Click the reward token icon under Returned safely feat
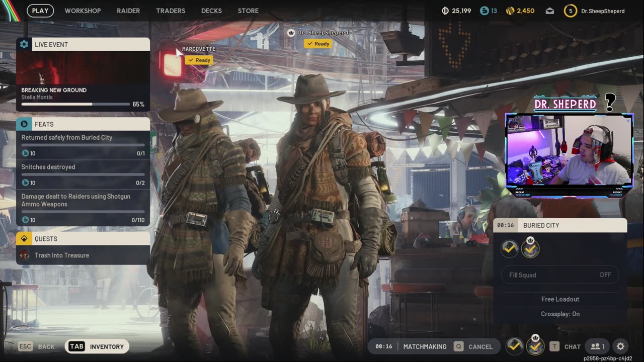 25,153
